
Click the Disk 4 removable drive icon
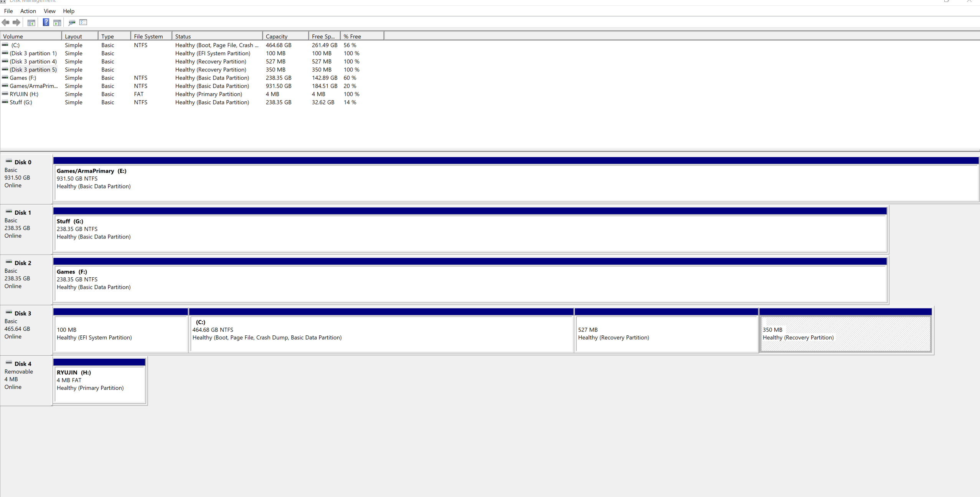pos(9,363)
